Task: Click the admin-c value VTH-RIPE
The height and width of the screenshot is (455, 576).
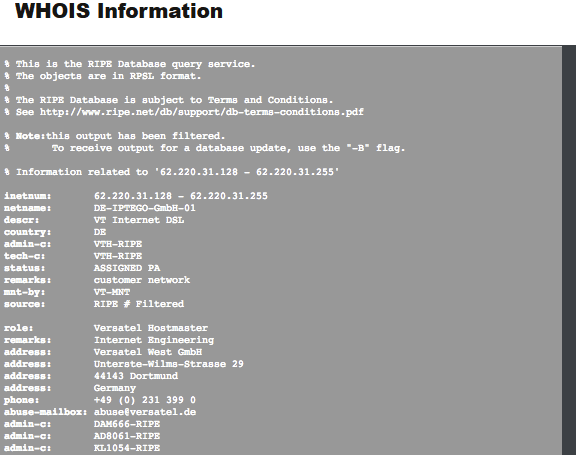Action: (x=118, y=244)
